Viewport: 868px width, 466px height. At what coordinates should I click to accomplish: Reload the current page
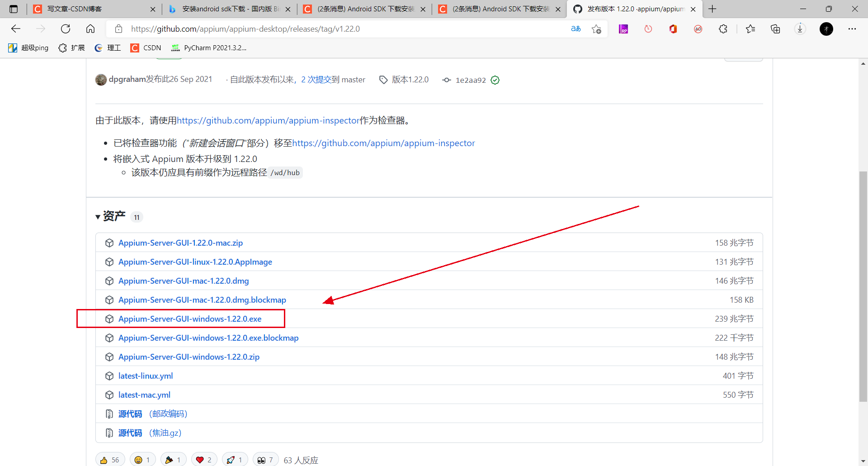tap(66, 29)
